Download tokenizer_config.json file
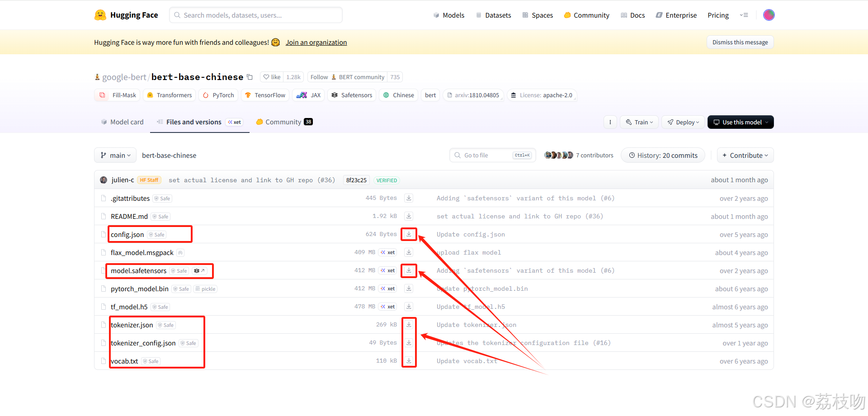Screen dimensions: 868x416 pyautogui.click(x=409, y=343)
